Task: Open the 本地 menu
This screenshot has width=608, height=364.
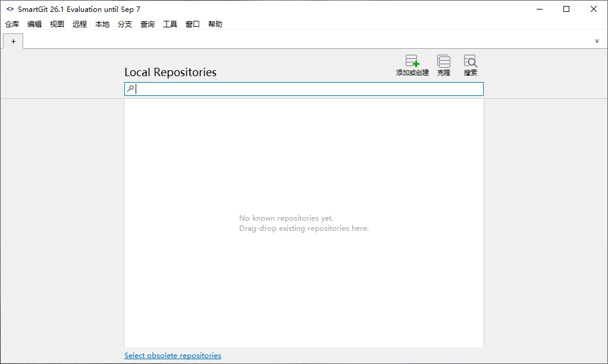Action: 102,24
